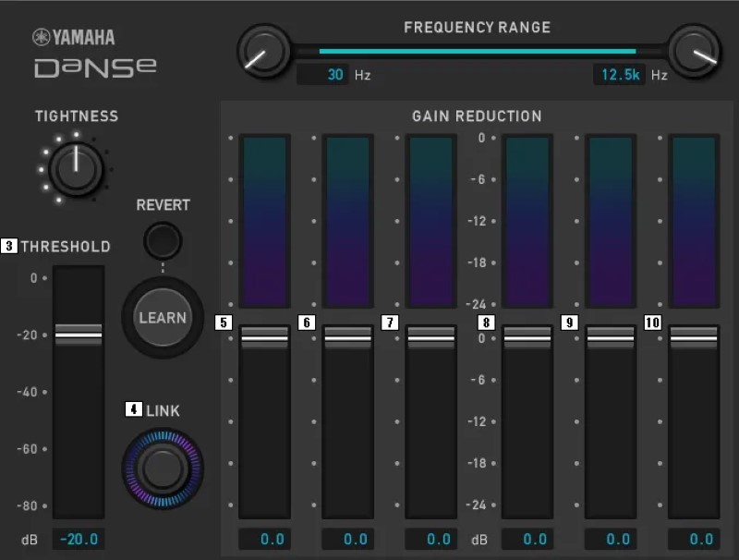Click fader handle of band 5
739x560 pixels.
point(264,338)
